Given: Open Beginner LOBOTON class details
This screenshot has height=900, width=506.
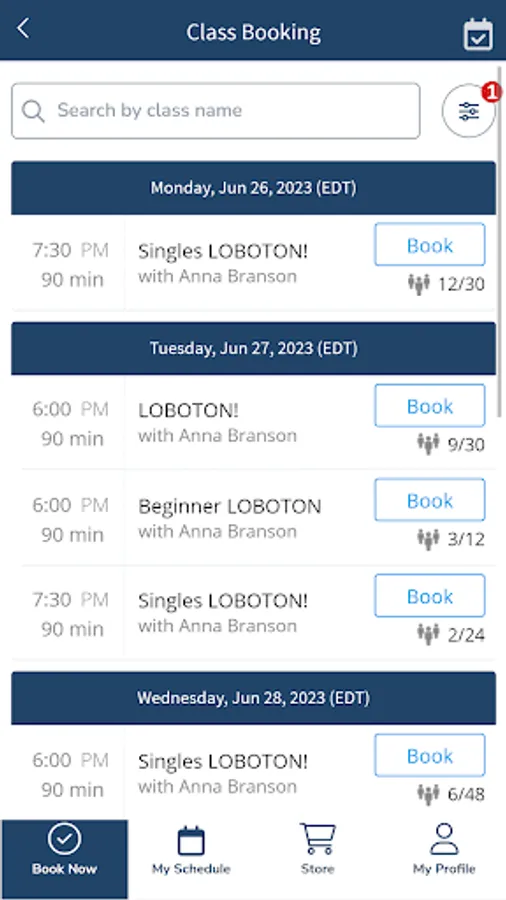Looking at the screenshot, I should (229, 518).
